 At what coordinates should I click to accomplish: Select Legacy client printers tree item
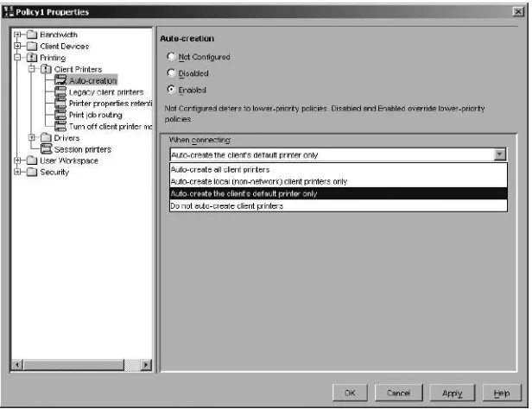click(x=106, y=91)
